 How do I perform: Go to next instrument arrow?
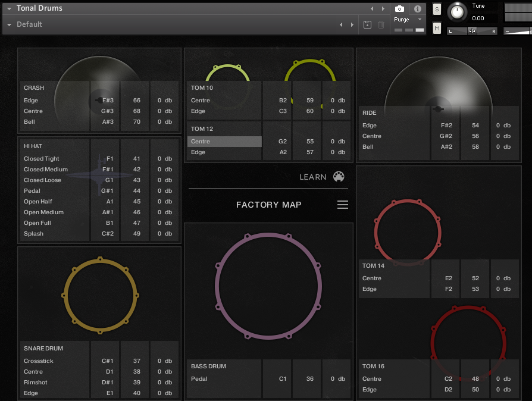383,8
